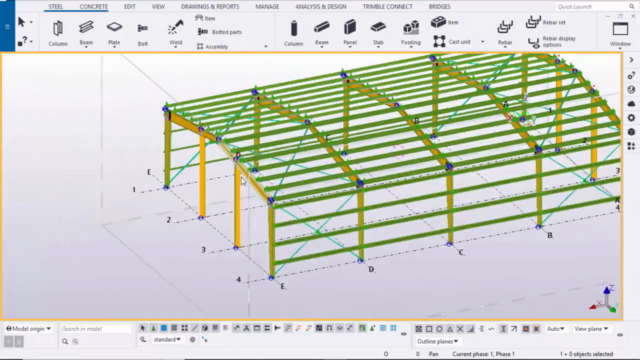640x360 pixels.
Task: Click the 'Current phase: 1, Phase 1' status text
Action: (x=483, y=354)
